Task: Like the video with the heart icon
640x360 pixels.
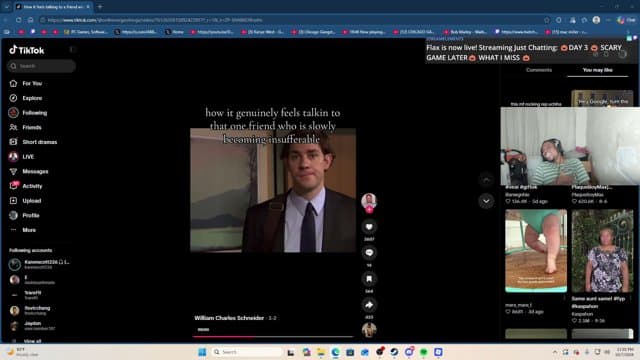Action: (369, 227)
